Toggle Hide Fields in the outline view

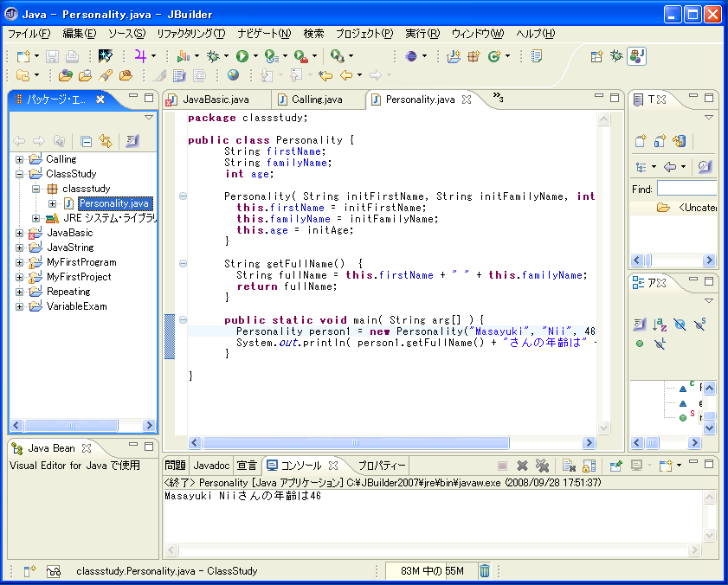680,324
